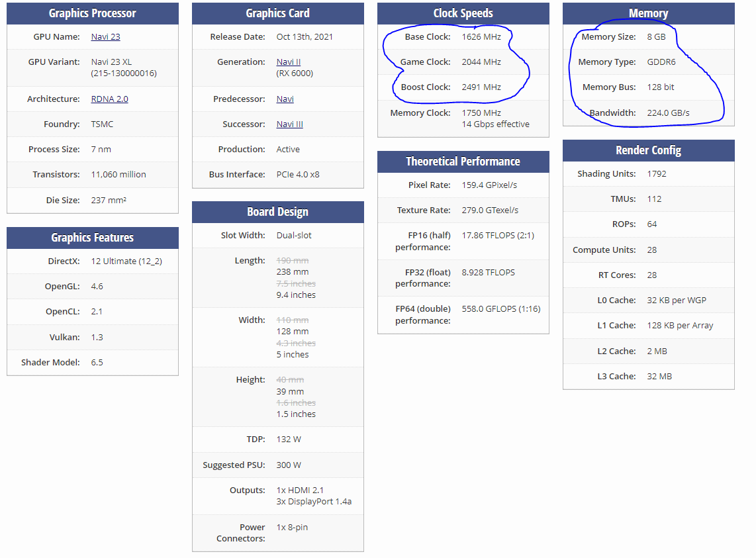
Task: Click the Width value 128 mm
Action: [x=292, y=332]
